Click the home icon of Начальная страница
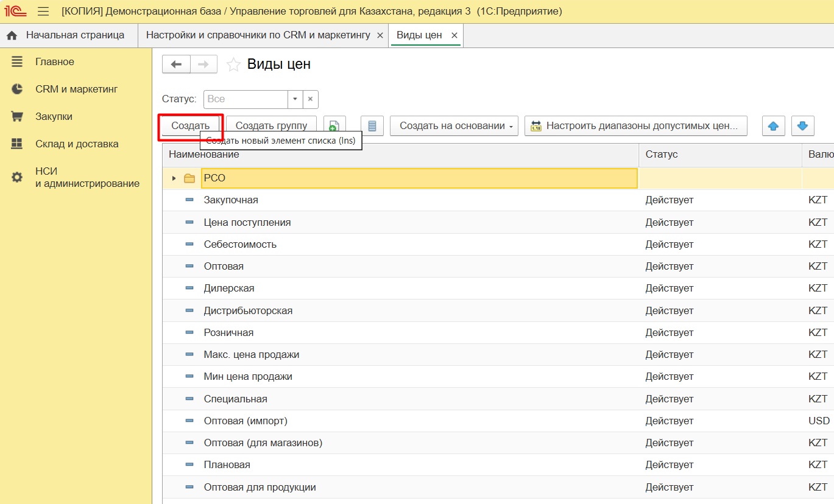This screenshot has width=834, height=504. 12,35
